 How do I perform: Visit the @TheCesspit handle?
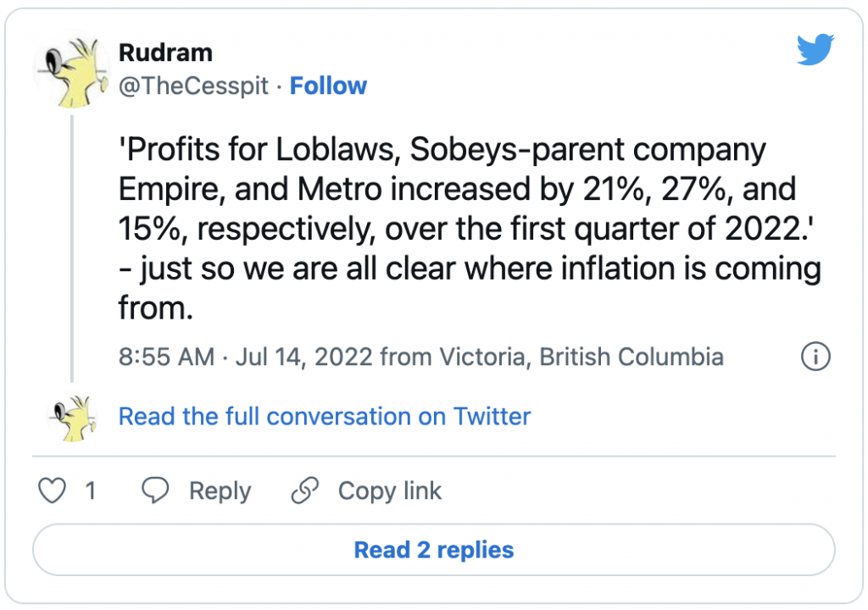point(194,86)
